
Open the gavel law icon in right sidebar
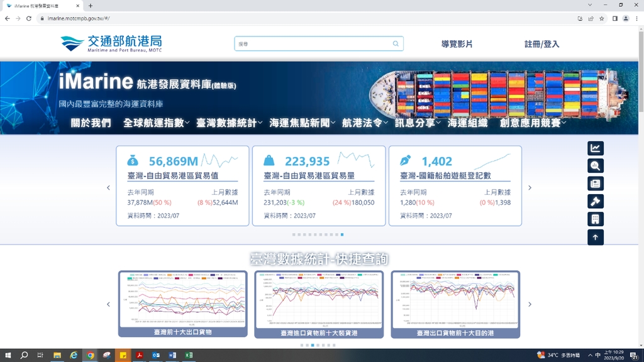coord(595,202)
